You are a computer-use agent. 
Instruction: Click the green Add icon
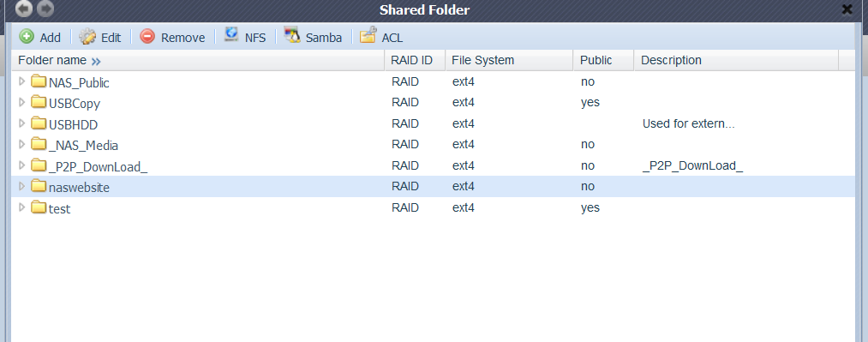click(26, 37)
